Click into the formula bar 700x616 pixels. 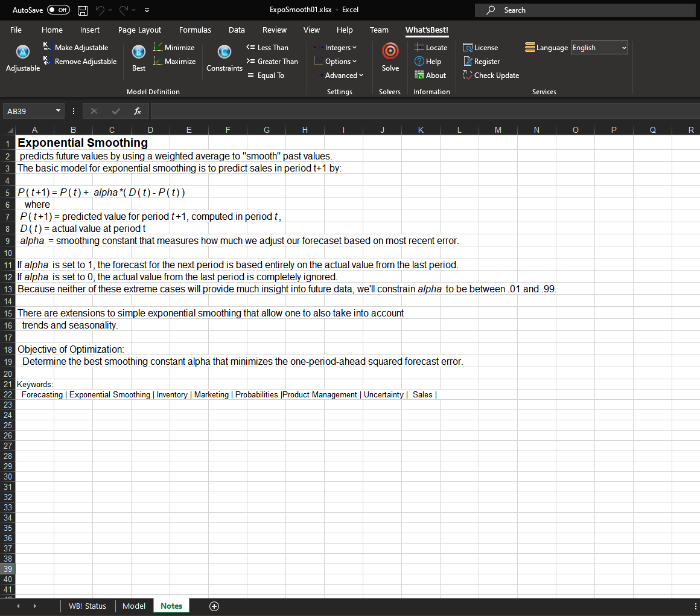(x=424, y=111)
